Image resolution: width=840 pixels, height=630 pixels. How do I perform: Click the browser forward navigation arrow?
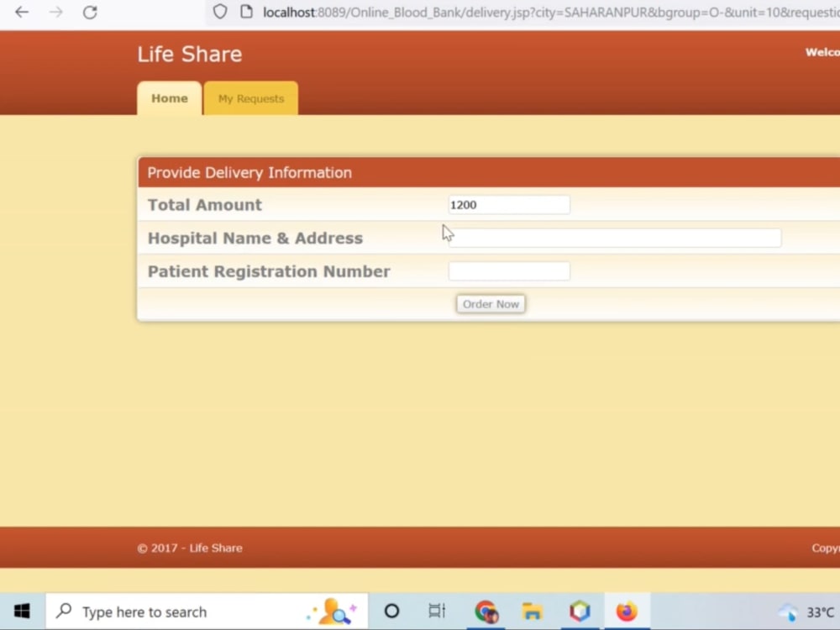point(55,13)
